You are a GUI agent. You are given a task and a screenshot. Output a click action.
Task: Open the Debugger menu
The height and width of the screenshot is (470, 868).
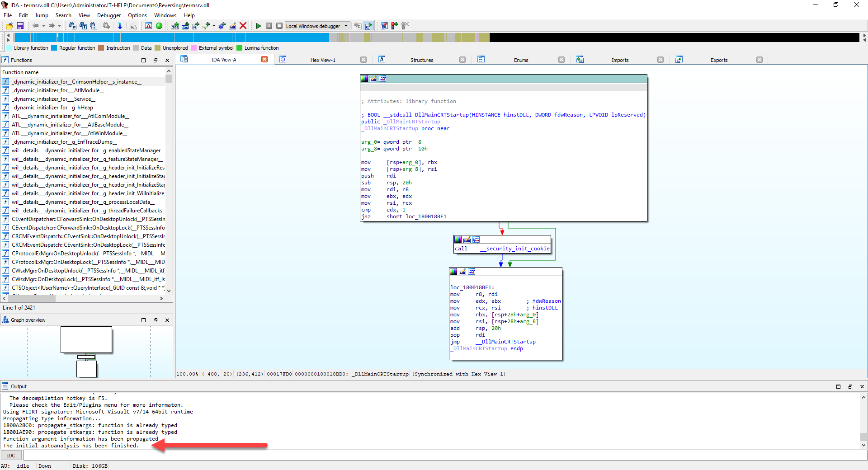click(108, 15)
